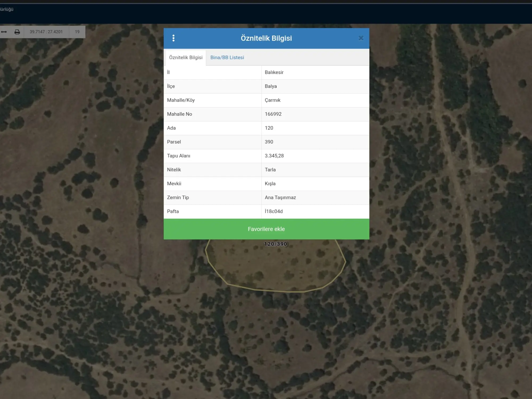Select the Çarmık value cell
Image resolution: width=532 pixels, height=399 pixels.
pyautogui.click(x=315, y=100)
